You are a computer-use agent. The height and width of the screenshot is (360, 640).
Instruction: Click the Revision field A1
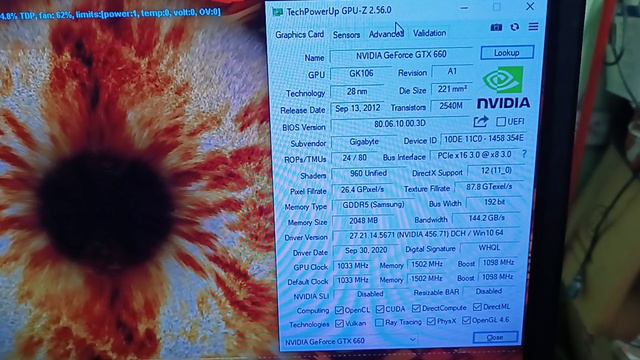(452, 71)
